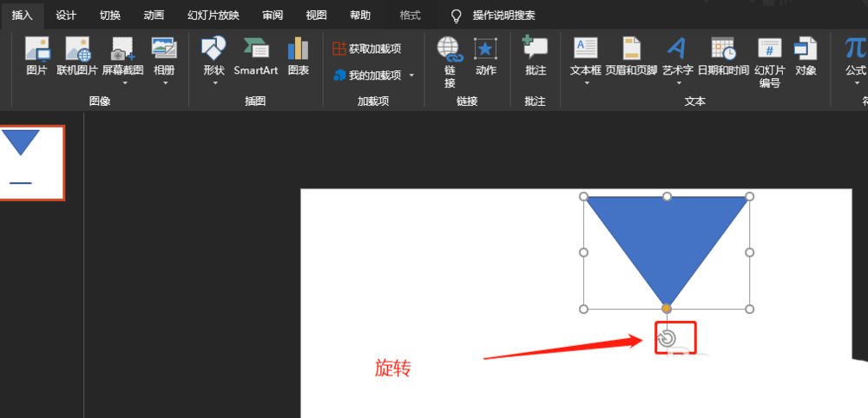Viewport: 868px width, 418px height.
Task: Expand the 屏幕截图 dropdown arrow
Action: (125, 83)
